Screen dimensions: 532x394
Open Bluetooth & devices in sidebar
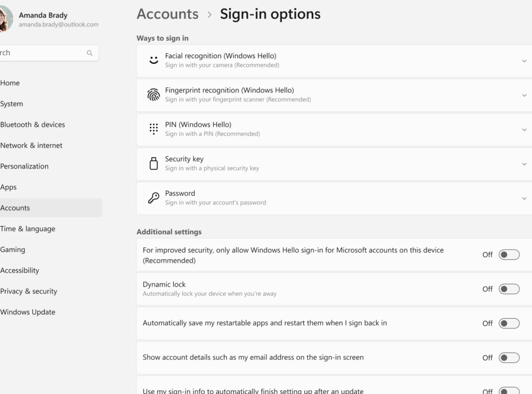pos(33,125)
